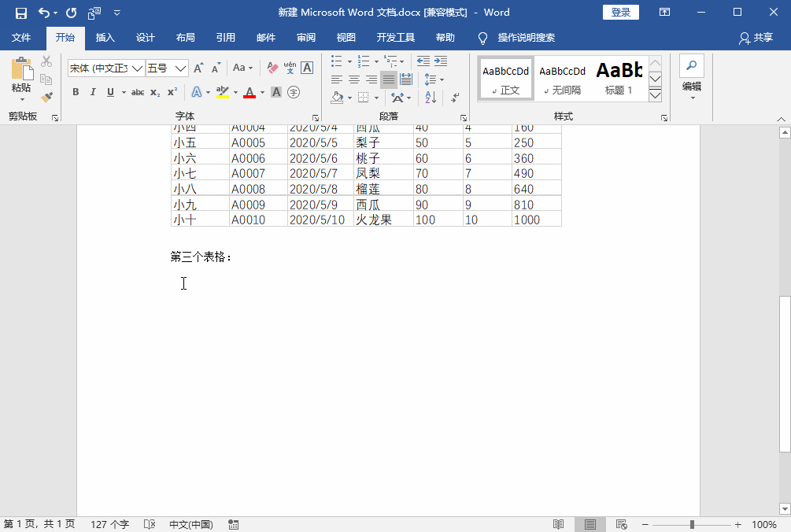Click the 登录 sign-in button
791x532 pixels.
coord(620,13)
